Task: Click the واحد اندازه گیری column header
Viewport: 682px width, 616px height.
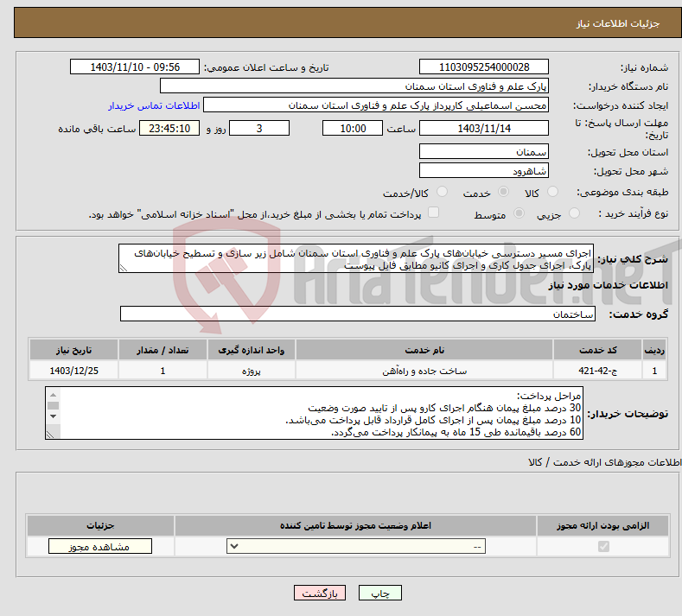Action: (252, 350)
